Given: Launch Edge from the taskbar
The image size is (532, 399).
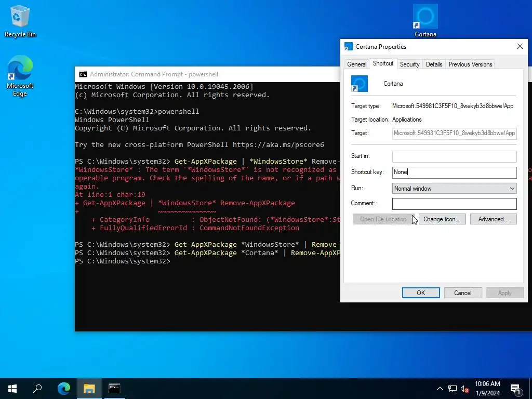Looking at the screenshot, I should click(x=64, y=389).
